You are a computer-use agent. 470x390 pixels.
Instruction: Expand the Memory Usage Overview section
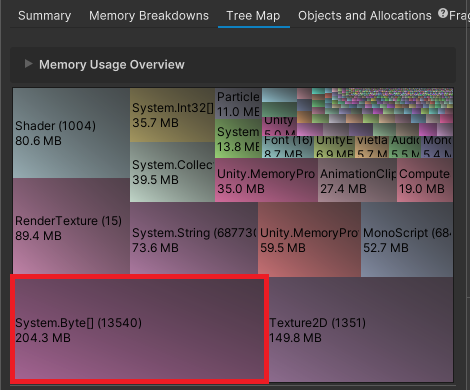pos(29,64)
